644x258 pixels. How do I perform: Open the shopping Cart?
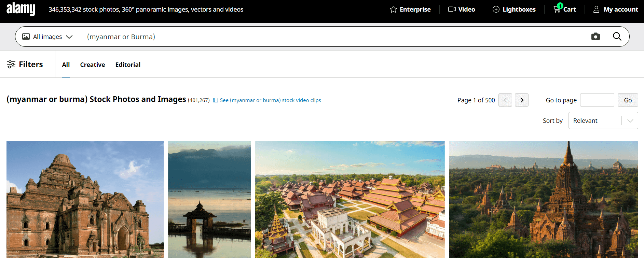point(564,9)
